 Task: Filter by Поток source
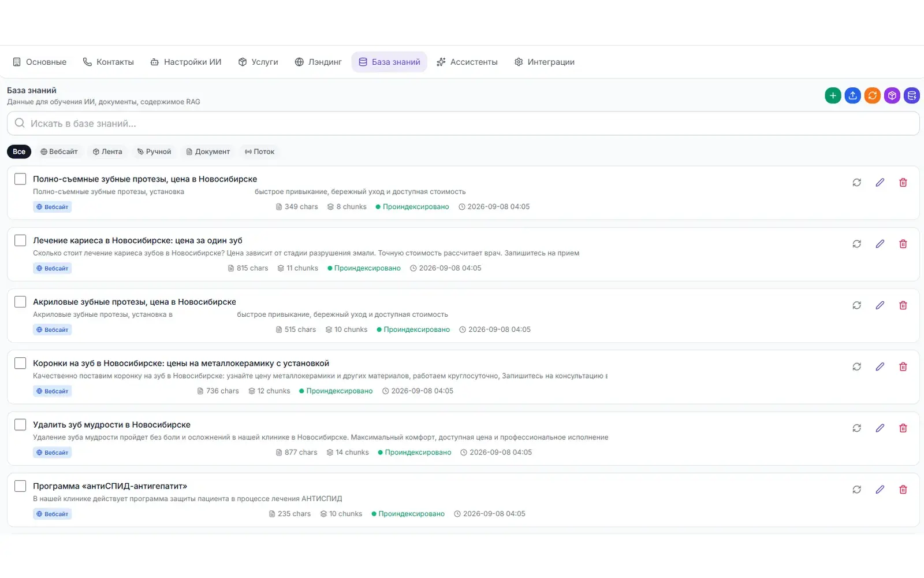coord(259,151)
